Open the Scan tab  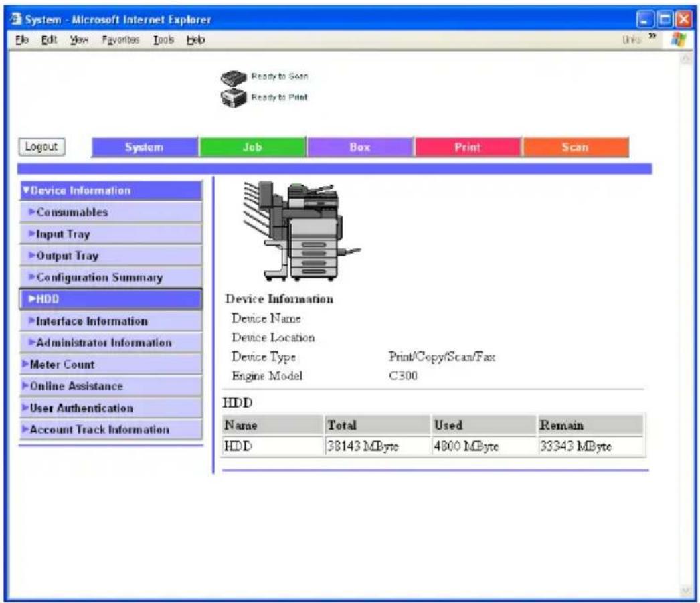(x=576, y=147)
